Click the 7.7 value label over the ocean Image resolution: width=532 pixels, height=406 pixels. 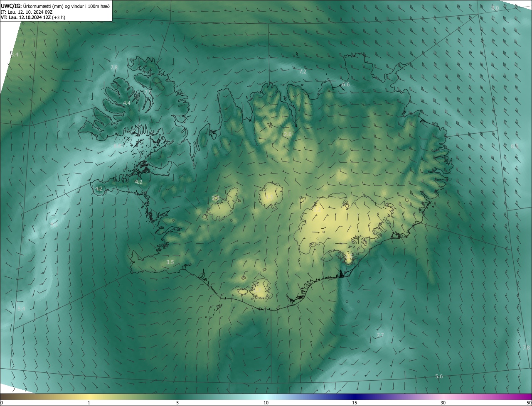pos(380,335)
